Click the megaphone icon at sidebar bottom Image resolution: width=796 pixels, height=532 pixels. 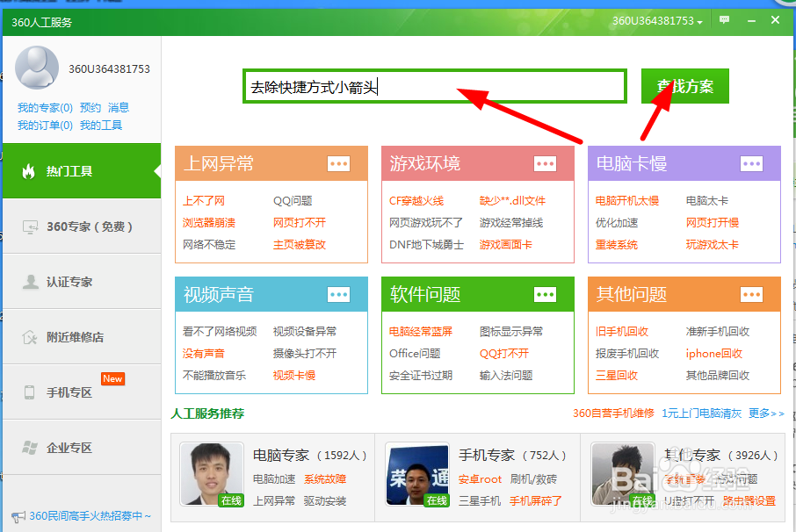point(18,517)
